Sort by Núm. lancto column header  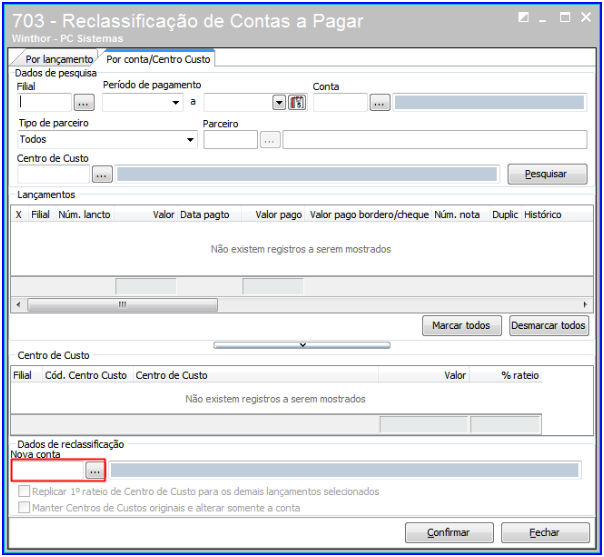click(x=85, y=215)
